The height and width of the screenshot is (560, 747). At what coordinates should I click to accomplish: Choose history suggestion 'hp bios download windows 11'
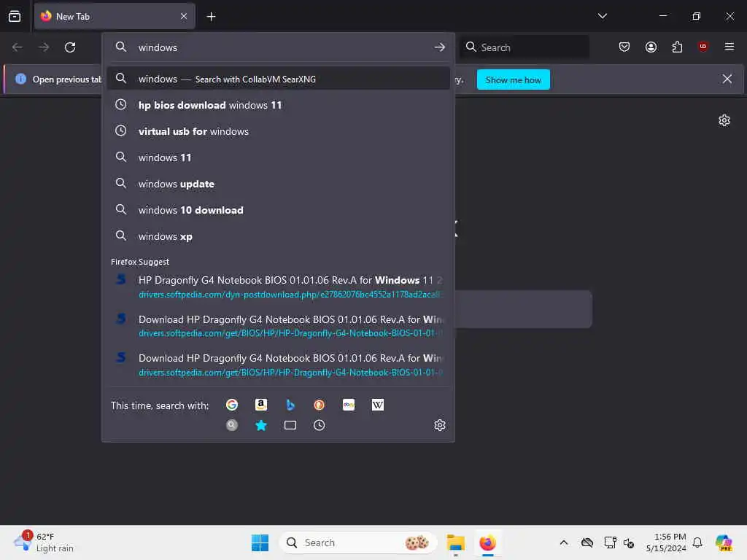click(278, 105)
